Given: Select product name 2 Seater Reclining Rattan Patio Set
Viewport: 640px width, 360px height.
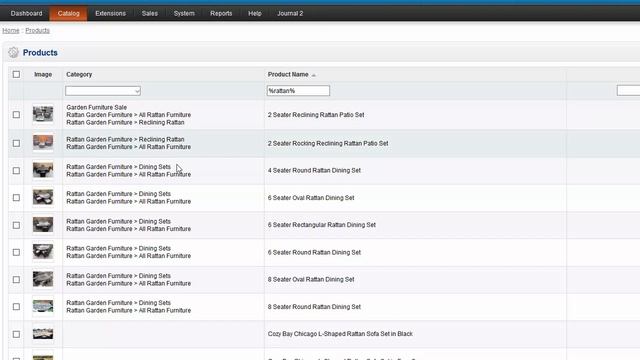Looking at the screenshot, I should (316, 115).
